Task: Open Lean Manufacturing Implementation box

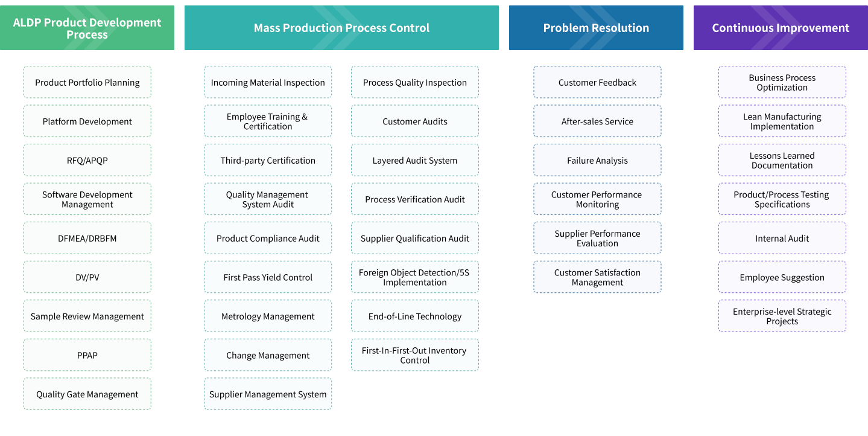Action: coord(782,121)
